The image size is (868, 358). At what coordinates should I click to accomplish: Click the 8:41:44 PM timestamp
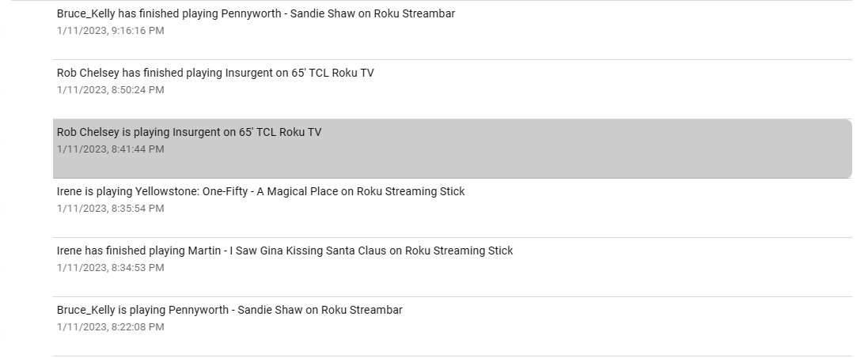110,149
